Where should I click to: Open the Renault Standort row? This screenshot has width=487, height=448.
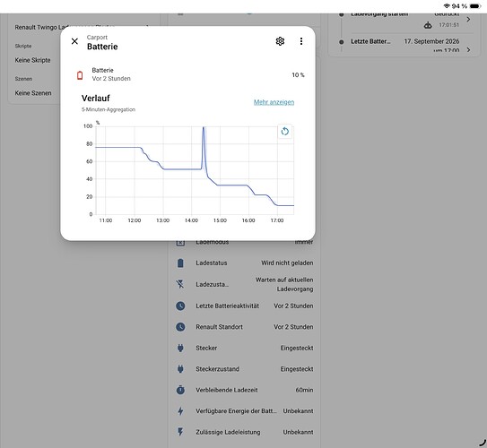coord(244,327)
